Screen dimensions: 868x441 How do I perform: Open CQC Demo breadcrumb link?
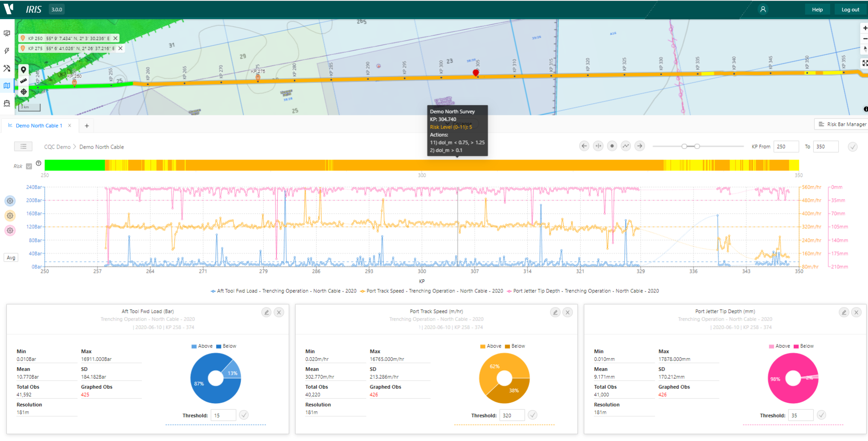click(x=57, y=147)
